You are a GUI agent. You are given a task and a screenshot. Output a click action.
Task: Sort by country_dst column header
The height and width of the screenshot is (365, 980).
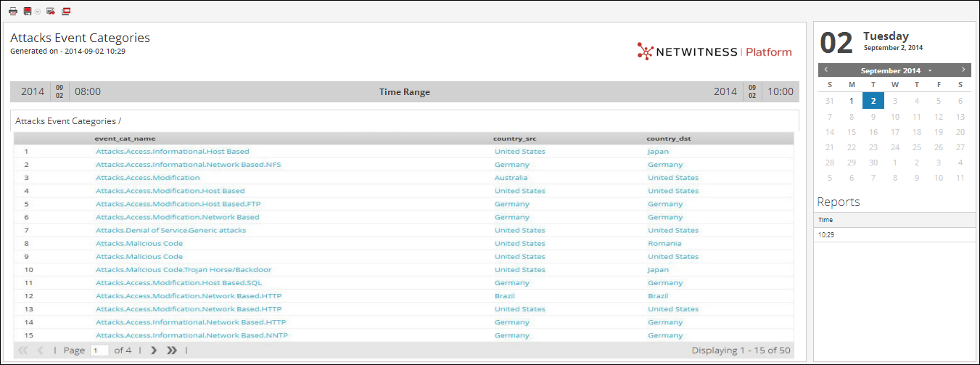pyautogui.click(x=668, y=139)
